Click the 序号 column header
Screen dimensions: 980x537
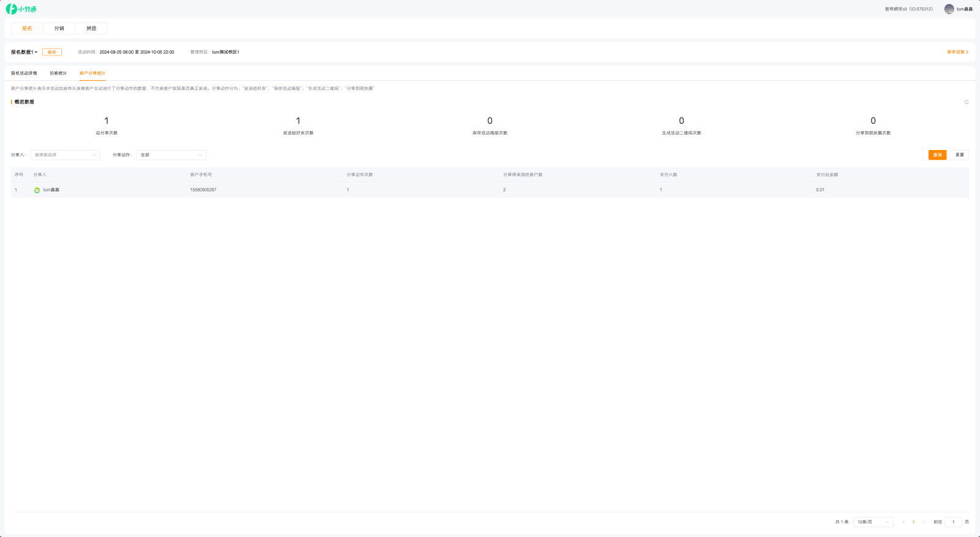click(x=19, y=175)
